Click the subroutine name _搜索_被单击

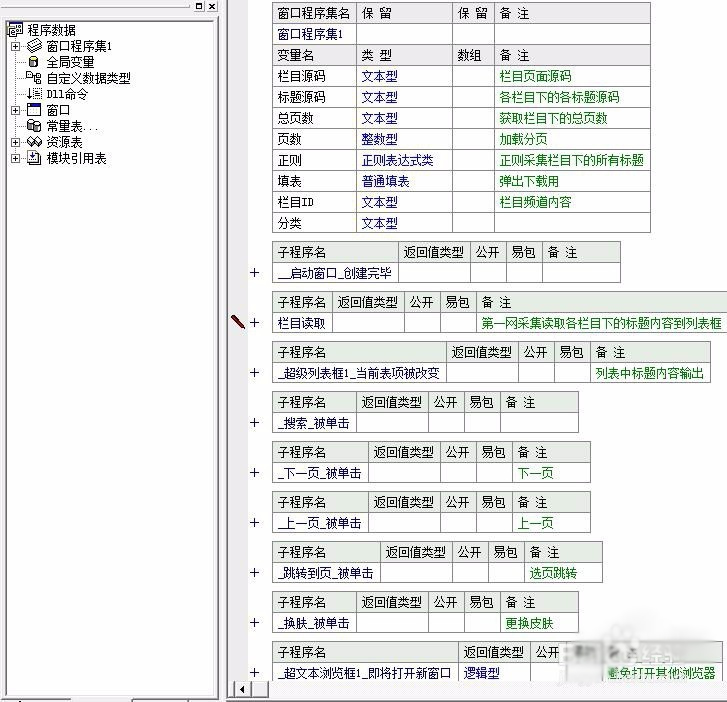313,423
